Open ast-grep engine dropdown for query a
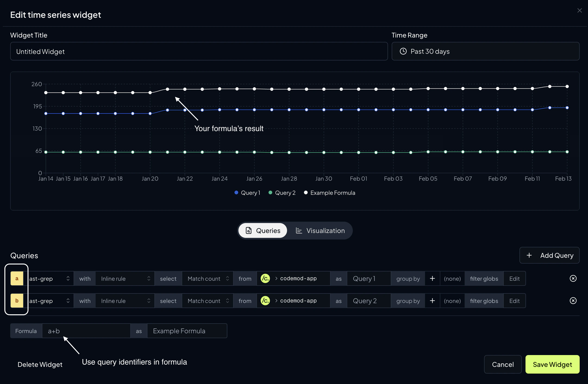The width and height of the screenshot is (588, 384). pos(49,278)
